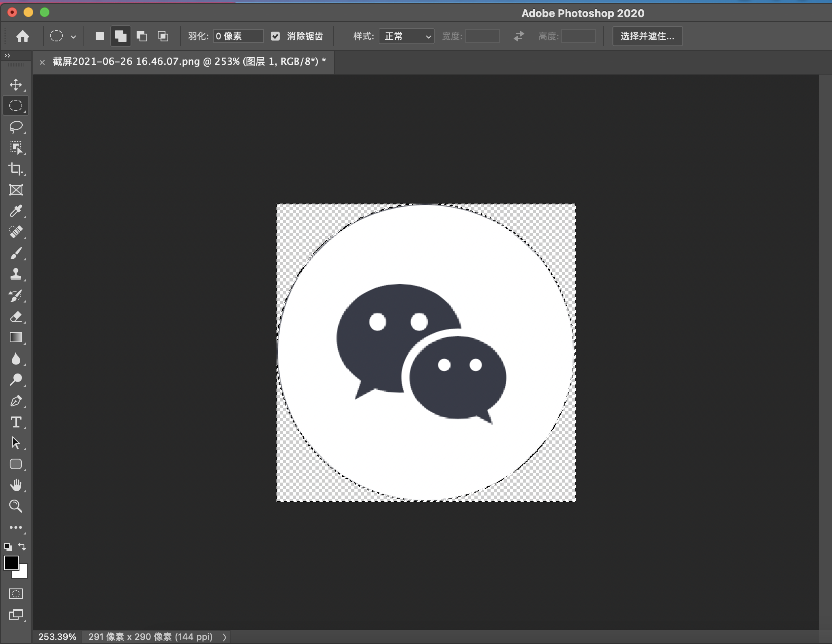This screenshot has width=832, height=644.
Task: Open the Edit Toolbar three-dots menu
Action: pyautogui.click(x=16, y=528)
